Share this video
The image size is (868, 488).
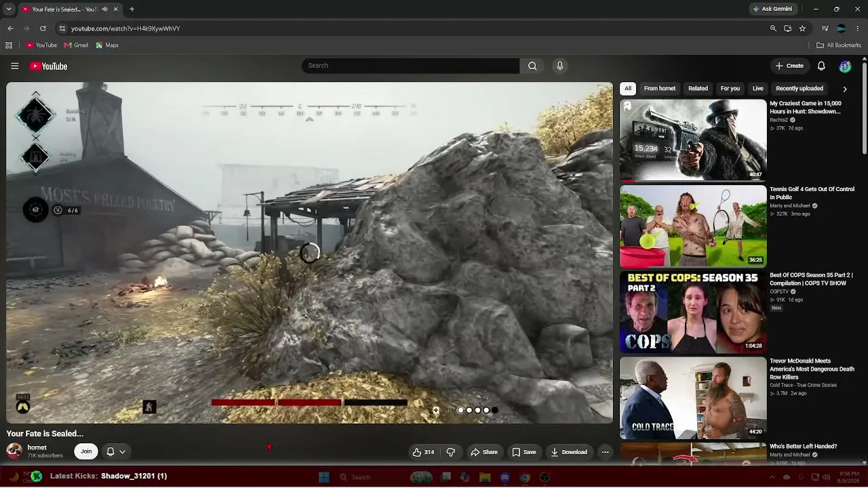484,452
